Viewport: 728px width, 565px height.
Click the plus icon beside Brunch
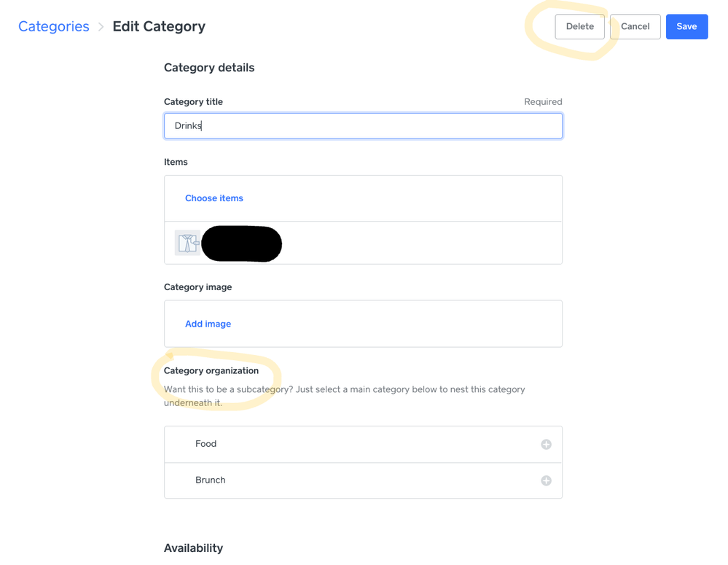546,480
